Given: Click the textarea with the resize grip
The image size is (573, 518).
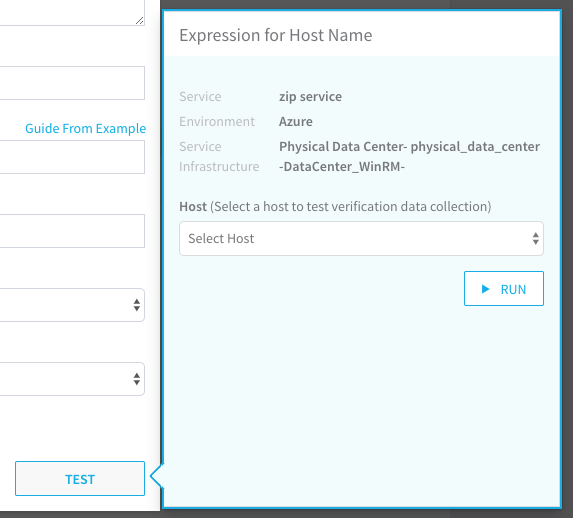Looking at the screenshot, I should point(72,13).
